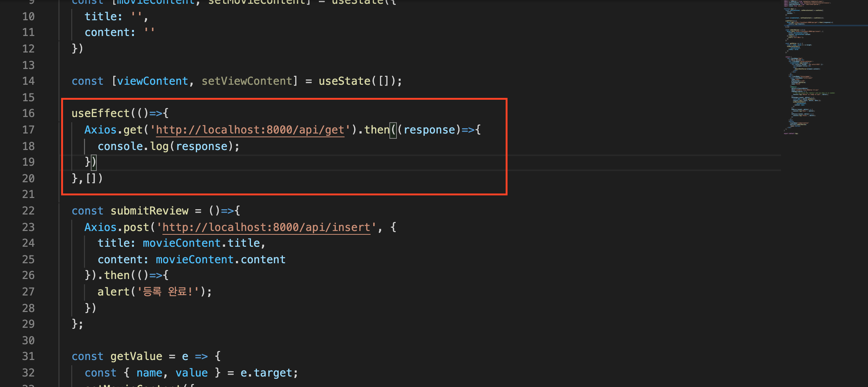Click useState on line 14
The width and height of the screenshot is (868, 387).
coord(344,81)
